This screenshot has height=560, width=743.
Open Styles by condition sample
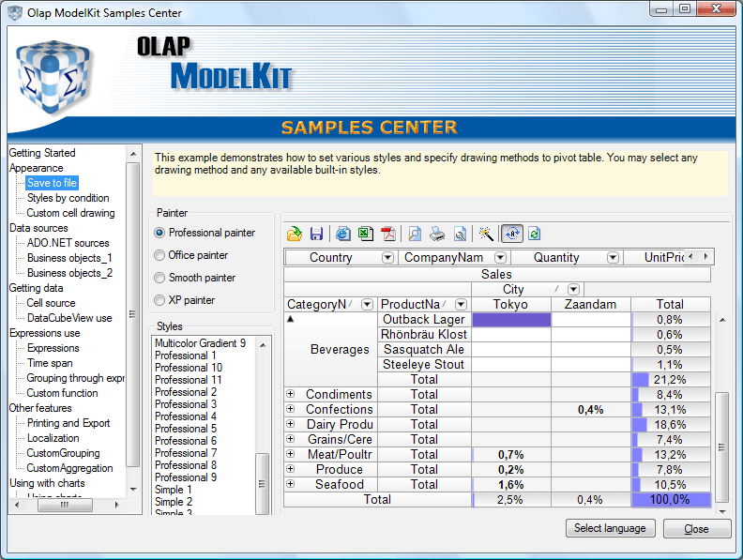(68, 198)
